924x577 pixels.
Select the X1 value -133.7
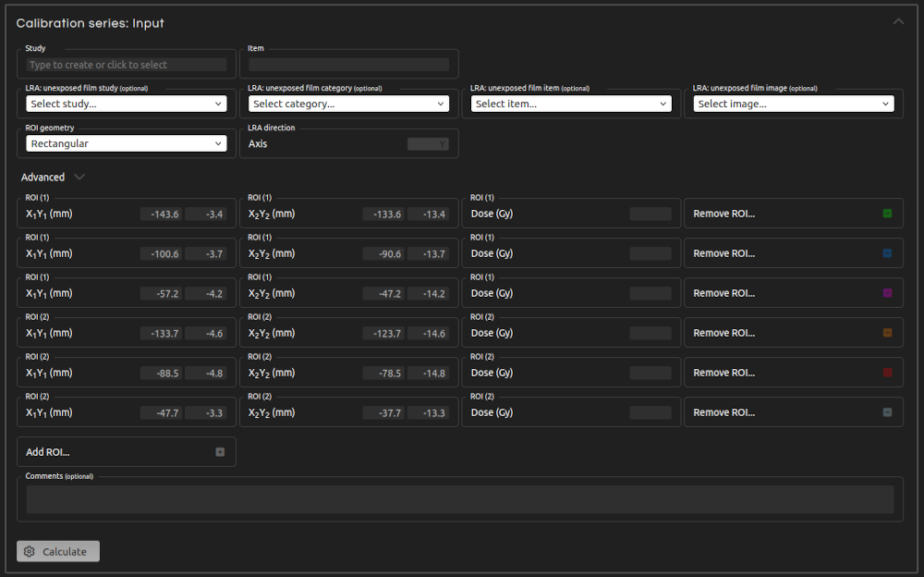click(162, 333)
